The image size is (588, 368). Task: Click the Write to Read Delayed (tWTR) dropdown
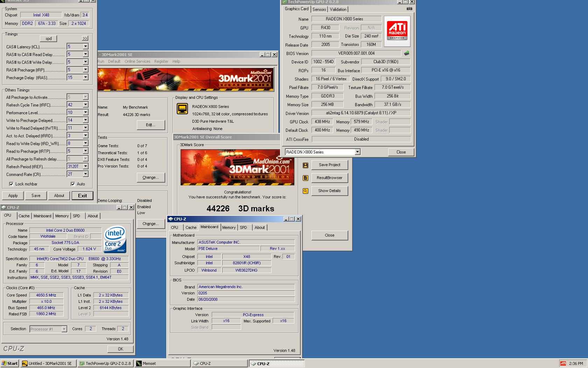click(77, 128)
